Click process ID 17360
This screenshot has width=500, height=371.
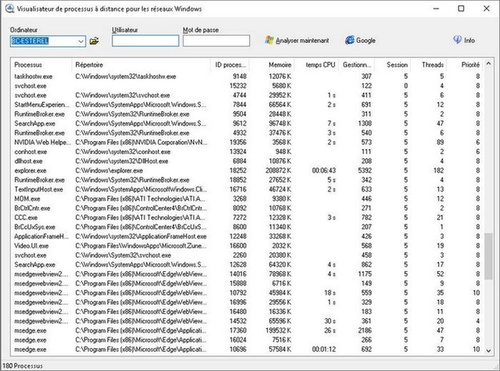coord(238,331)
